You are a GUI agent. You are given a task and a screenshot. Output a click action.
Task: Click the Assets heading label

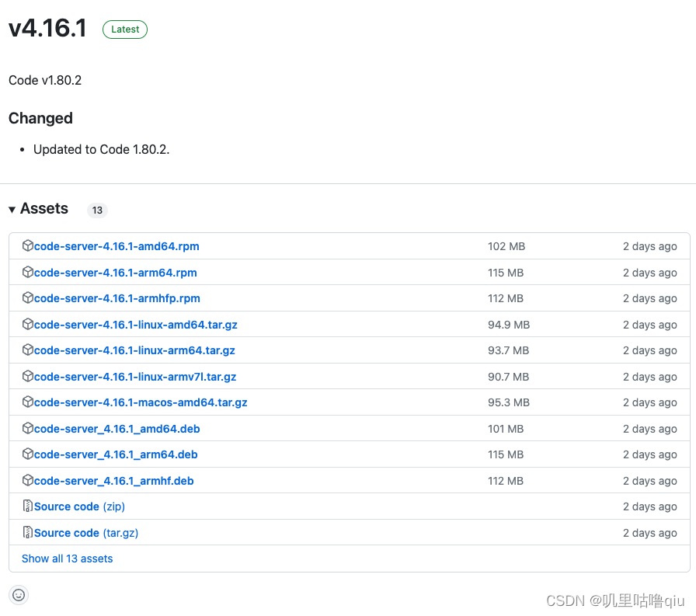pyautogui.click(x=44, y=209)
